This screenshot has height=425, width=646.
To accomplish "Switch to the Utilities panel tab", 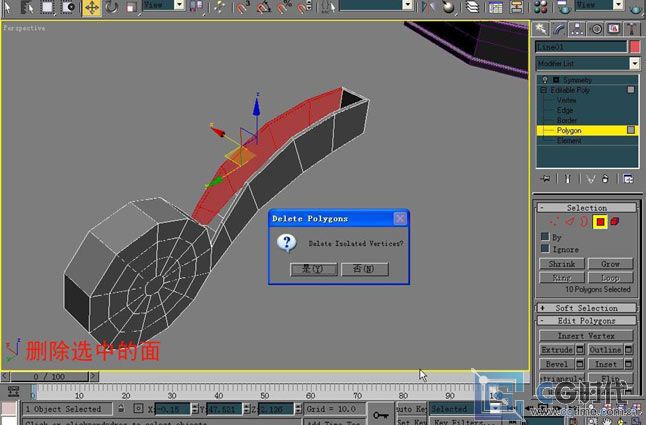I will coord(632,29).
